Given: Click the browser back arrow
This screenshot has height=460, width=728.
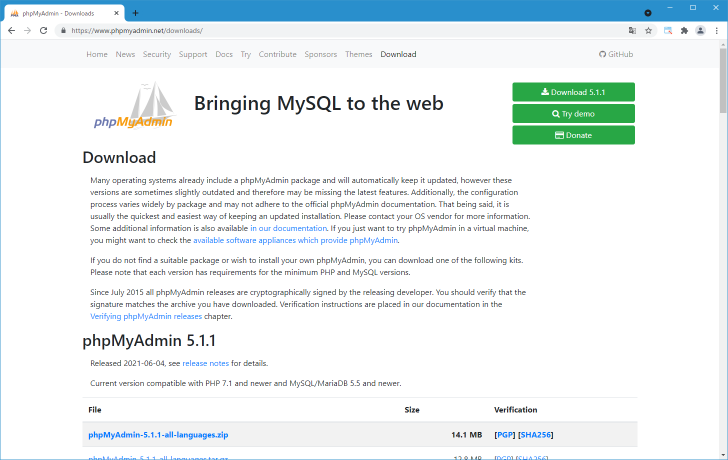Looking at the screenshot, I should (12, 31).
